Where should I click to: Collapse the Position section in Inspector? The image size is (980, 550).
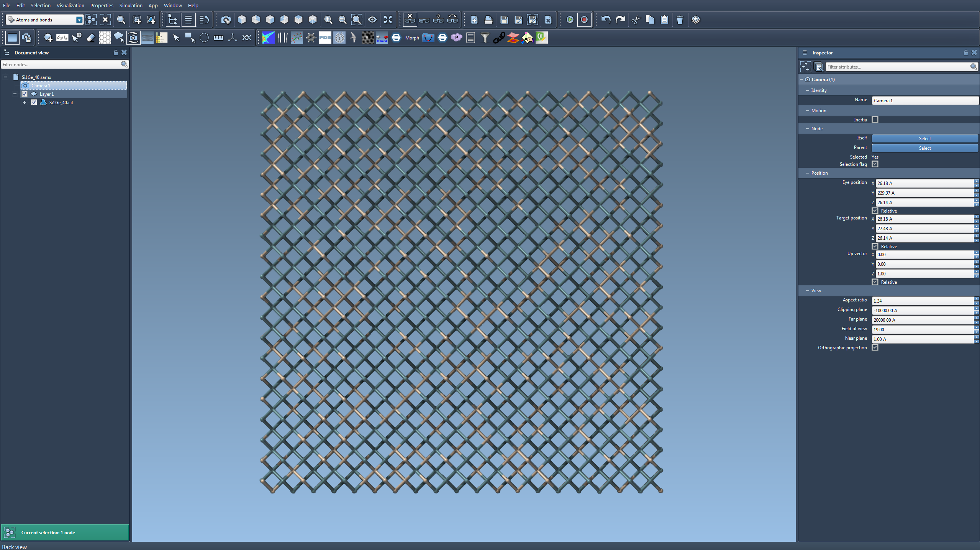click(808, 173)
